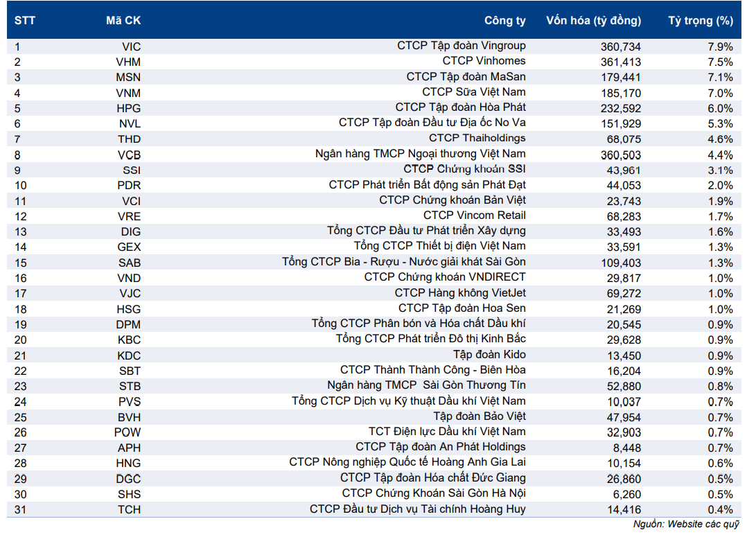Viewport: 756px width, 537px height.
Task: Select ticker code PVS
Action: [130, 402]
